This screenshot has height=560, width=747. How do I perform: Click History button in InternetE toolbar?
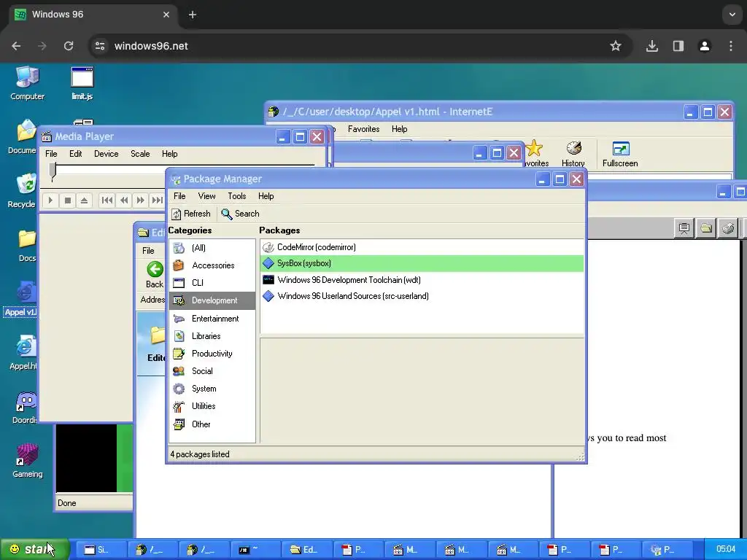click(x=573, y=154)
